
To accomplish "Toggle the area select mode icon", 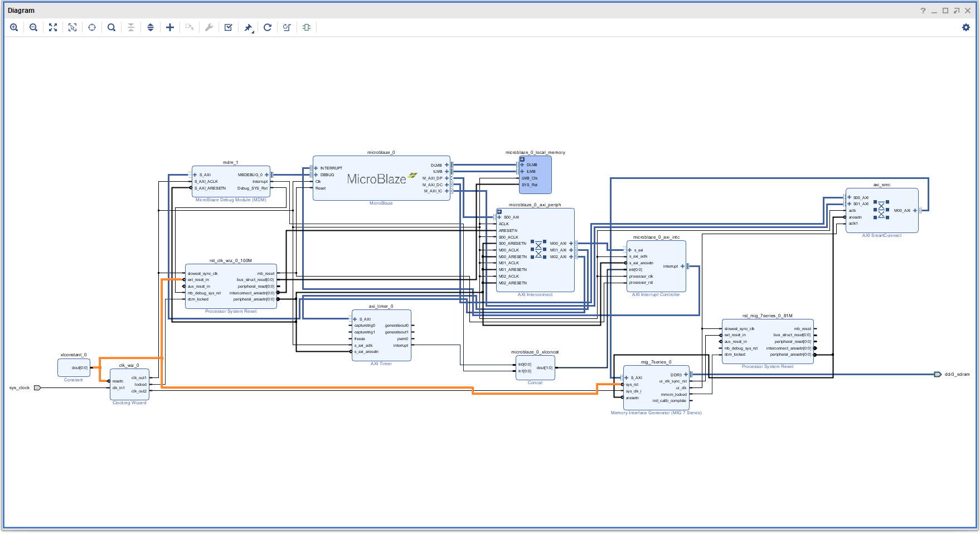I will (x=72, y=27).
